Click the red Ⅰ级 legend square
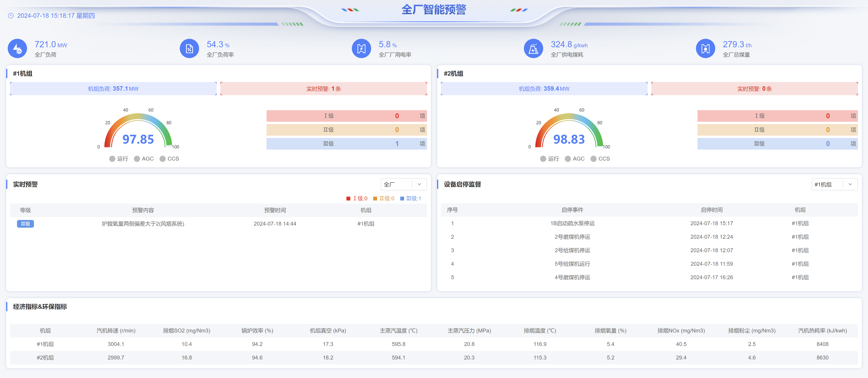868x378 pixels. click(x=348, y=199)
